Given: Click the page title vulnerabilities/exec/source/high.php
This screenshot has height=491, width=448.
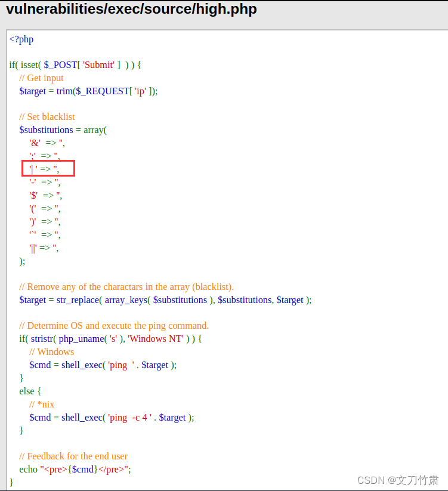Looking at the screenshot, I should (131, 9).
